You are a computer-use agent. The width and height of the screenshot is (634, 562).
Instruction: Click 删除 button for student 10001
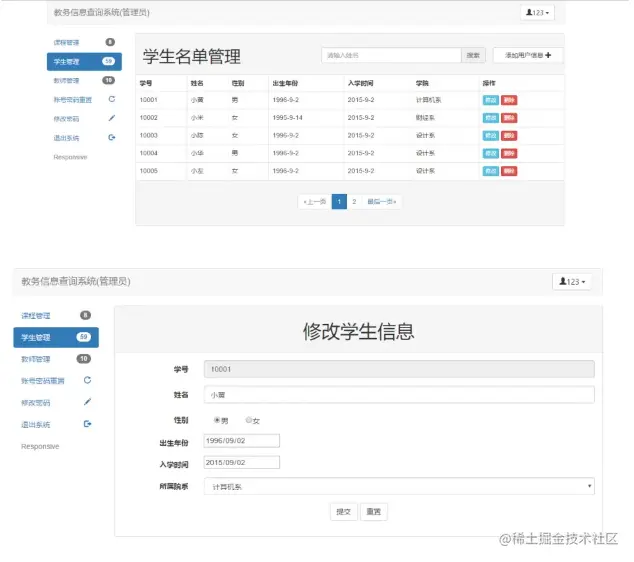click(509, 100)
